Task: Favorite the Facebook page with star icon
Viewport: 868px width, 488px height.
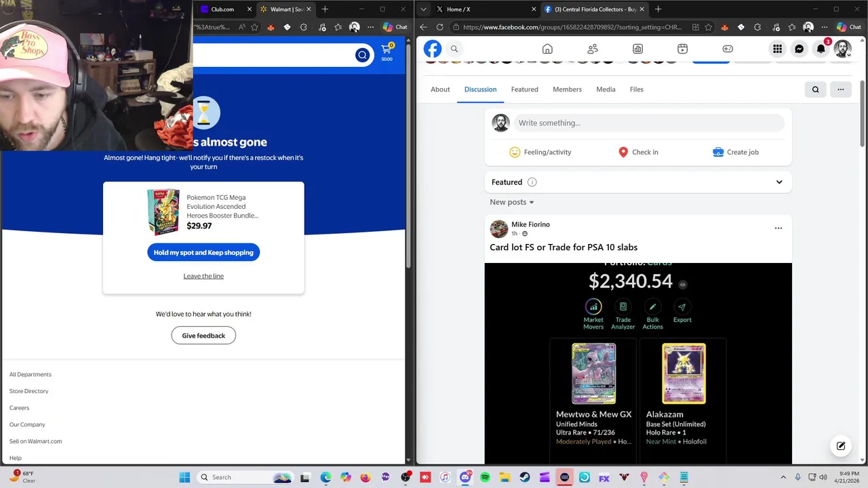Action: pos(708,27)
